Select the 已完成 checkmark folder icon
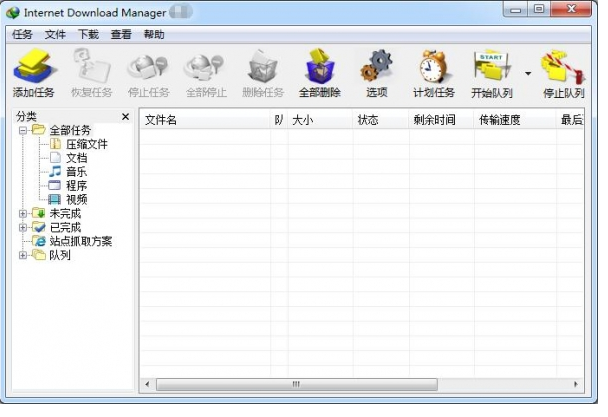The width and height of the screenshot is (608, 417). [x=39, y=227]
